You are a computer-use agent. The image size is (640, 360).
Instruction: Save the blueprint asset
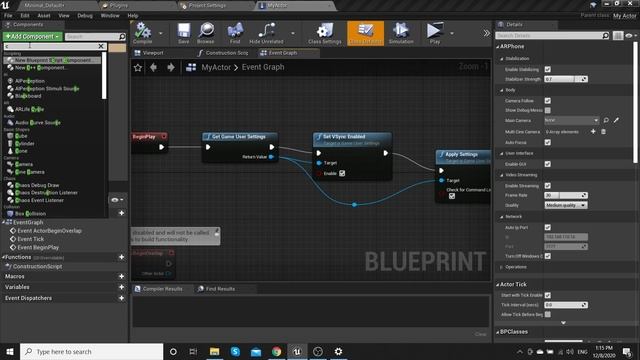pyautogui.click(x=184, y=33)
